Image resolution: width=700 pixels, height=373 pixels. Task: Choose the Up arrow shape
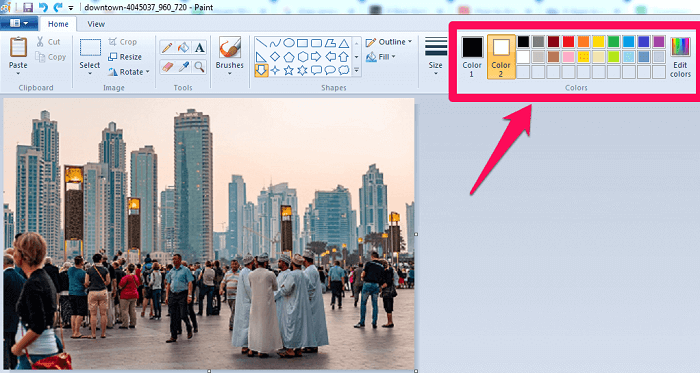click(x=344, y=57)
